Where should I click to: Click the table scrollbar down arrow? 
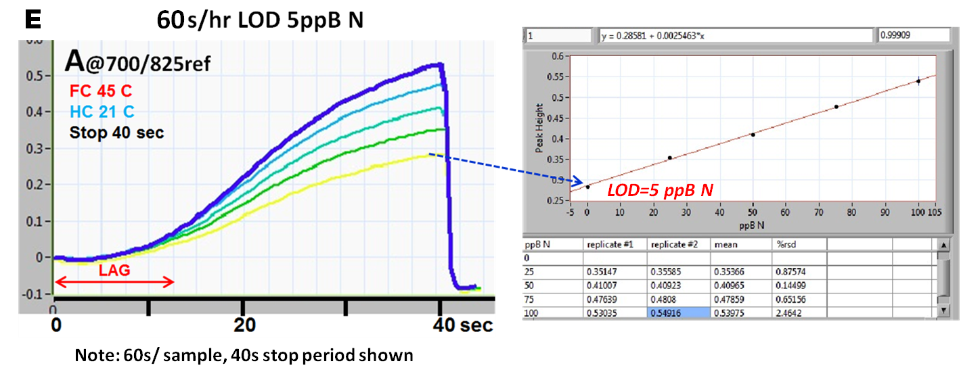(x=945, y=311)
